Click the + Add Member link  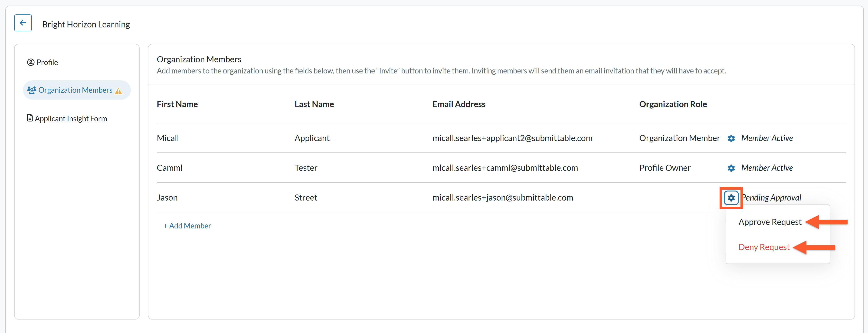click(x=187, y=226)
